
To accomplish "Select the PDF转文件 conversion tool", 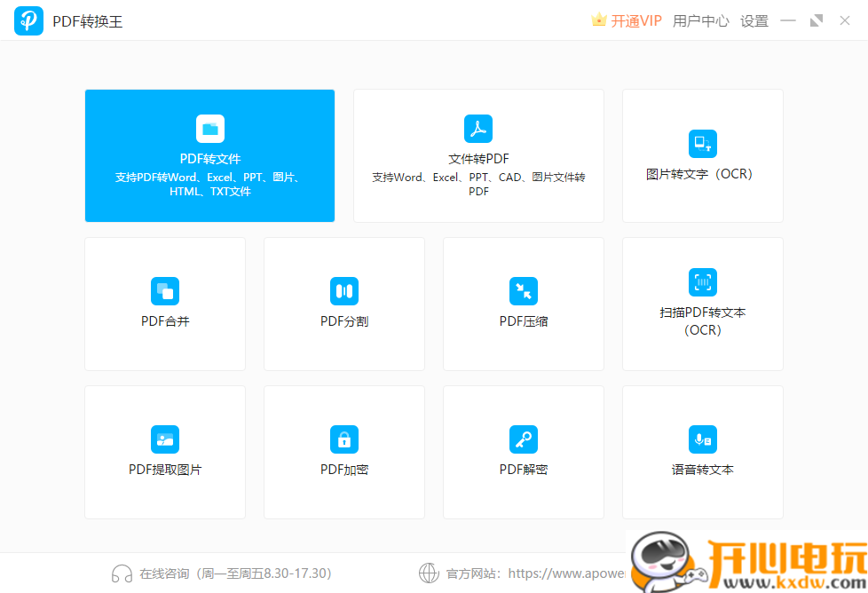I will coord(209,155).
